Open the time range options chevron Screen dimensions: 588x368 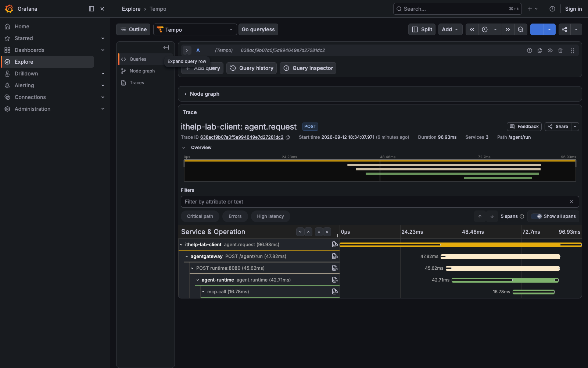coord(495,29)
